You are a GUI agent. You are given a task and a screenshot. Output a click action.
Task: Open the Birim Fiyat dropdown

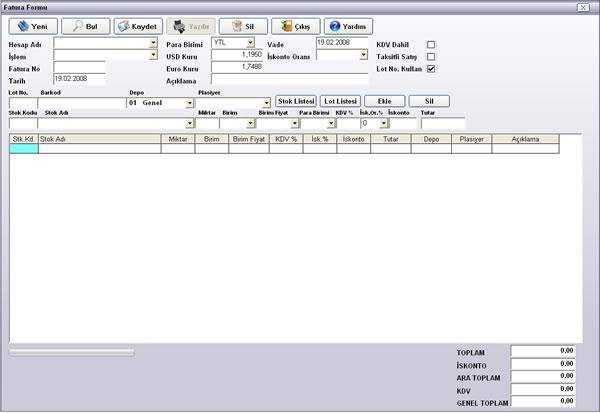point(295,123)
